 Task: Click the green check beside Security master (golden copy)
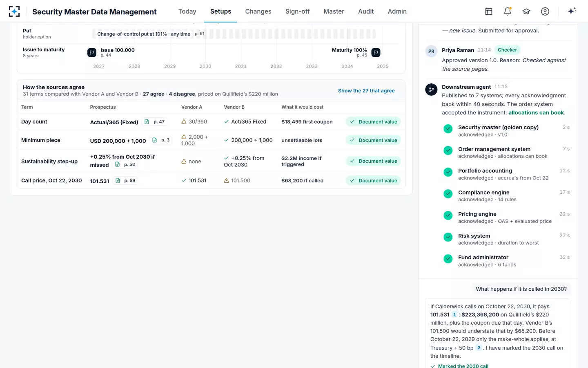click(x=448, y=129)
